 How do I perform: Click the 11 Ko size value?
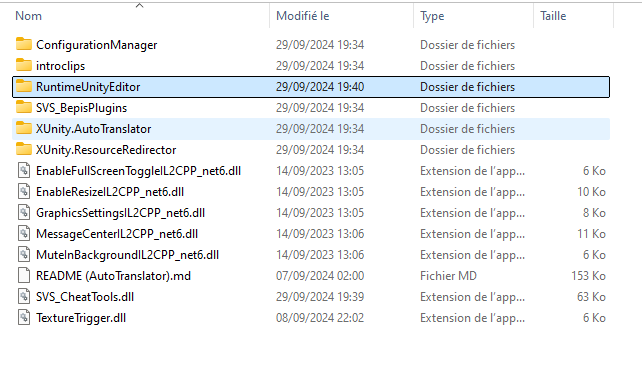(591, 234)
